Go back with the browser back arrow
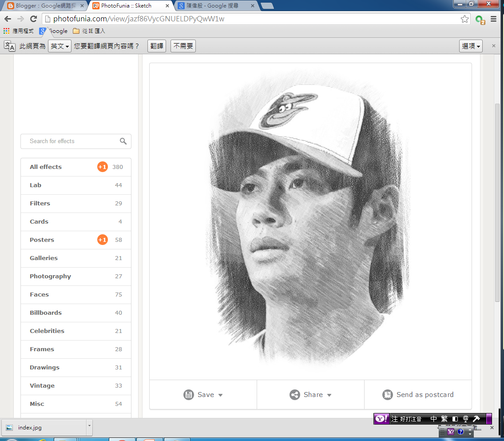Screen dimensions: 504x441 [x=8, y=19]
